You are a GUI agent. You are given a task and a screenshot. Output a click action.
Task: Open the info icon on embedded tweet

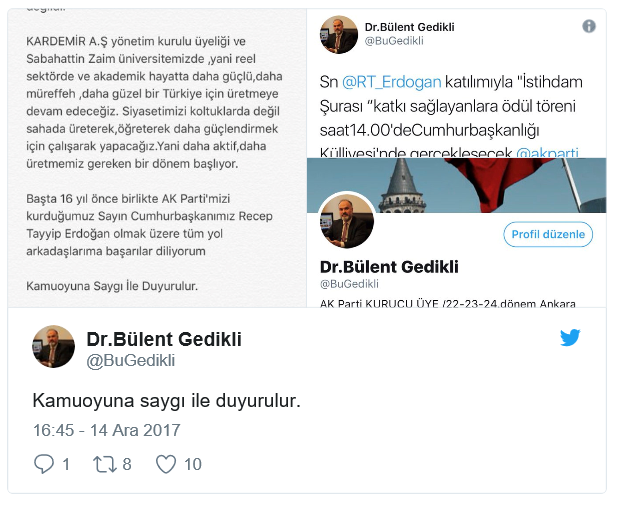(589, 26)
